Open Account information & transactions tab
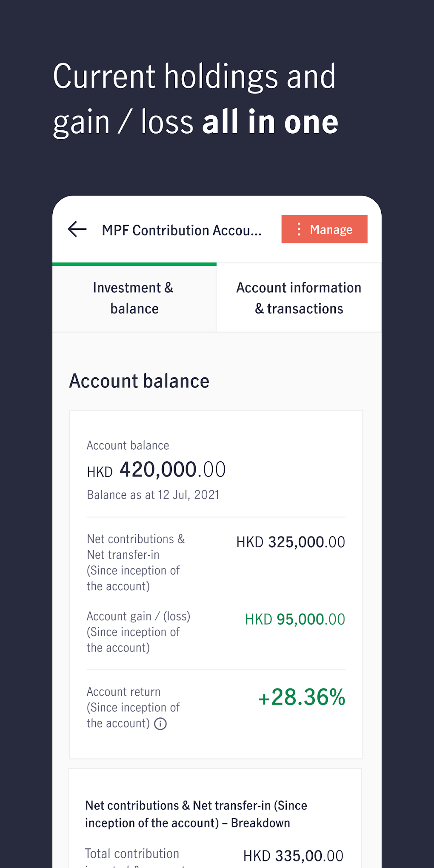 click(299, 298)
